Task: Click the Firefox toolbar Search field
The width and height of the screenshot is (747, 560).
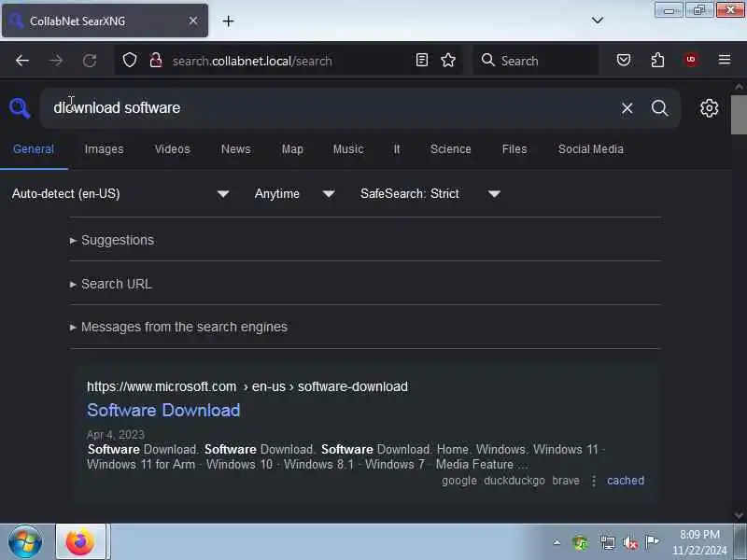Action: pos(536,60)
